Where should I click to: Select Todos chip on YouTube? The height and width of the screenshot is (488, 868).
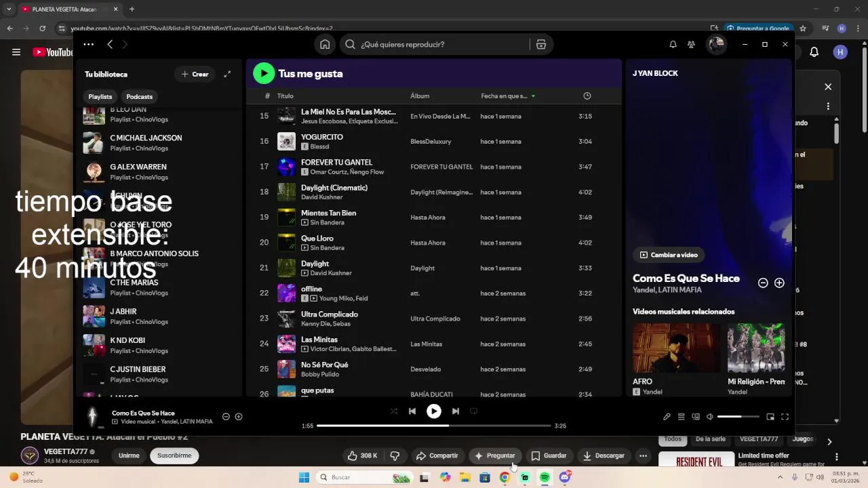point(673,439)
